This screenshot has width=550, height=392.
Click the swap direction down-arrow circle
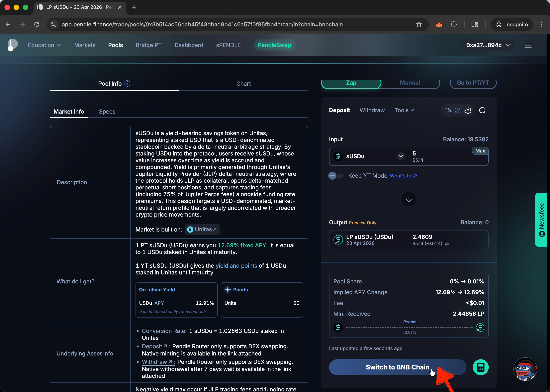click(409, 199)
